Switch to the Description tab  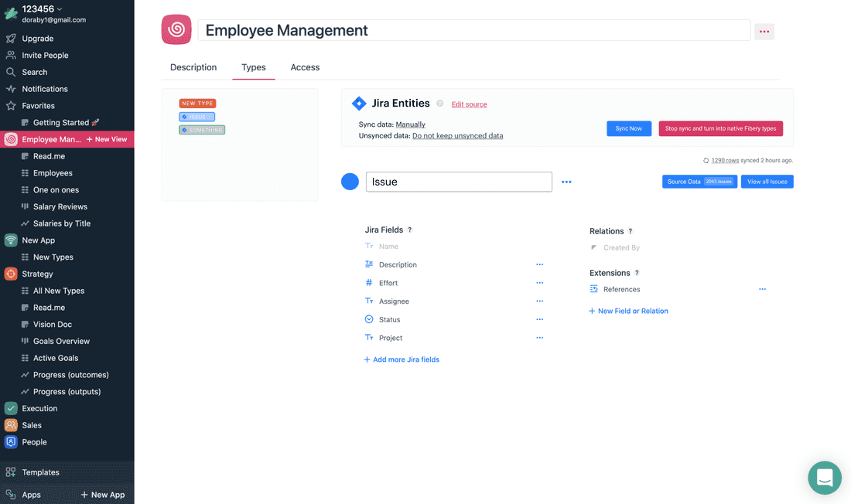click(x=193, y=67)
